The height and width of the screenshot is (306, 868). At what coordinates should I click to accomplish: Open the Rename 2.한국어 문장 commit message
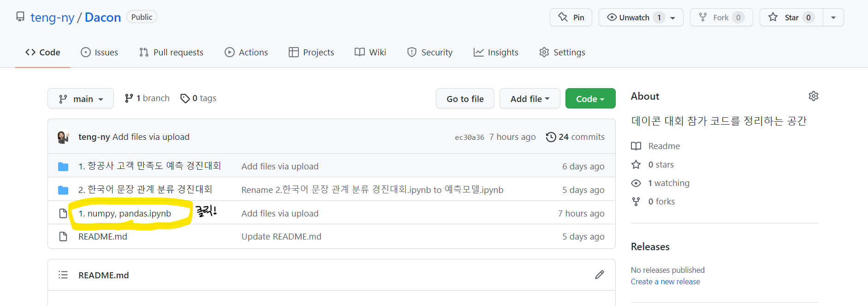point(372,190)
